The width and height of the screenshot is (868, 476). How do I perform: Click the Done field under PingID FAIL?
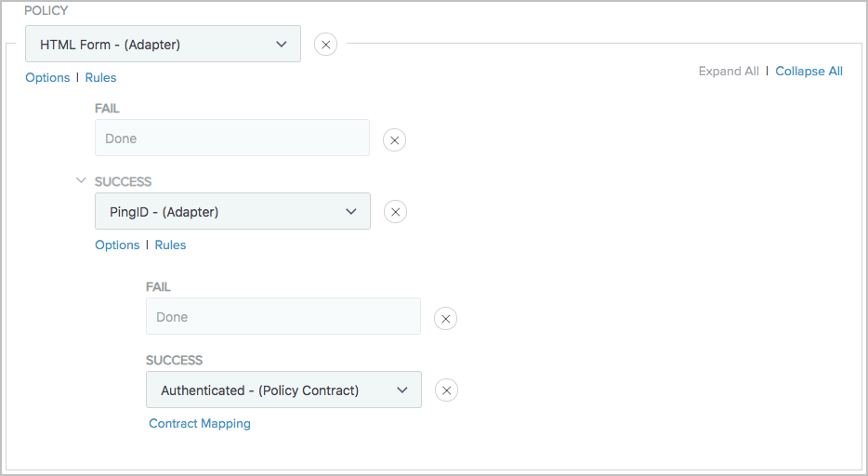click(x=283, y=316)
